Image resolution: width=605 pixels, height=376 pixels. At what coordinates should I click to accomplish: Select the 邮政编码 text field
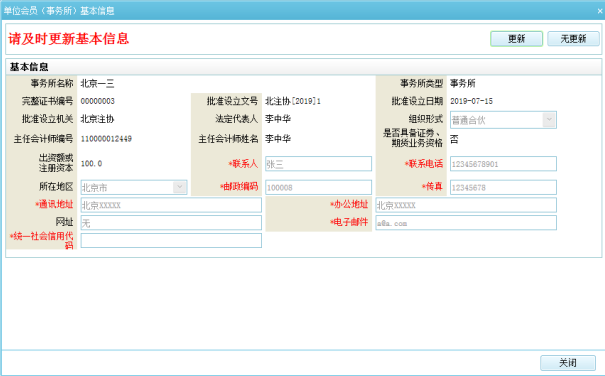coord(318,187)
